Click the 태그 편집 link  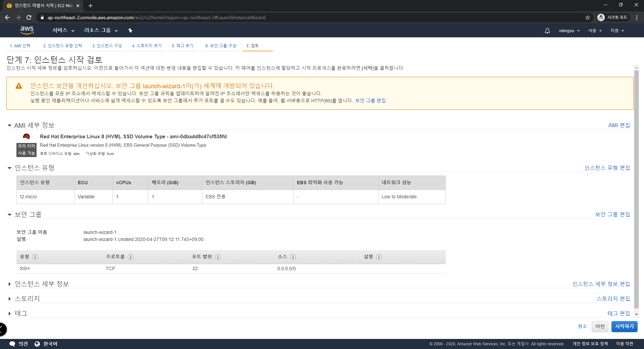(x=619, y=313)
